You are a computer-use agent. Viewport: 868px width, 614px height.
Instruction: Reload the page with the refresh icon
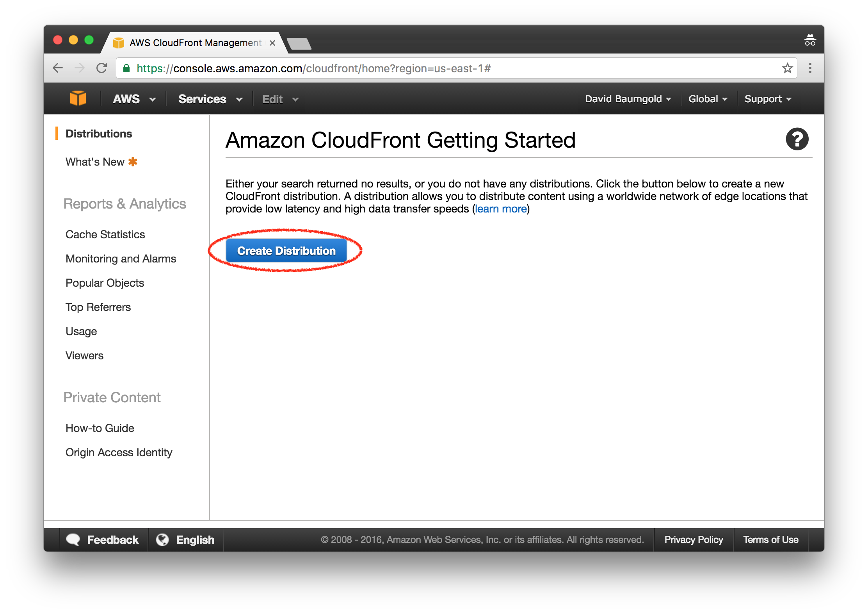[x=102, y=68]
